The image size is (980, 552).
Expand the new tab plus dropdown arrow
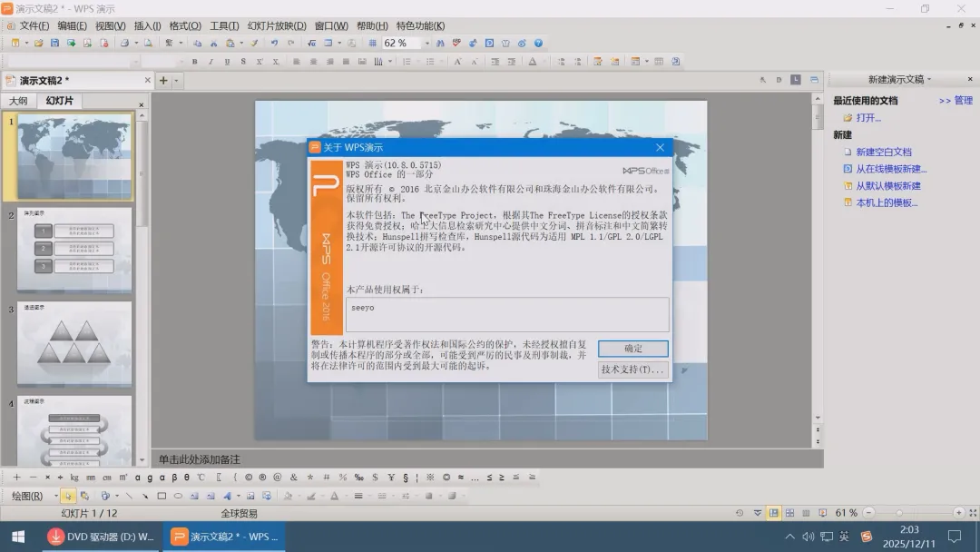176,81
